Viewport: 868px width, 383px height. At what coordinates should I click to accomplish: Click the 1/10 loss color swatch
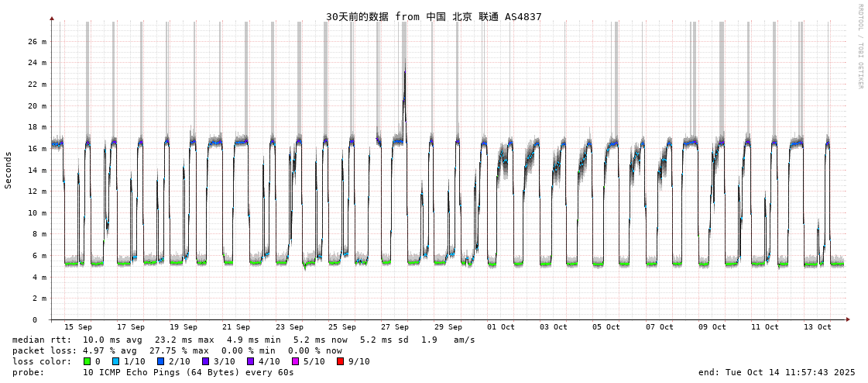point(115,361)
